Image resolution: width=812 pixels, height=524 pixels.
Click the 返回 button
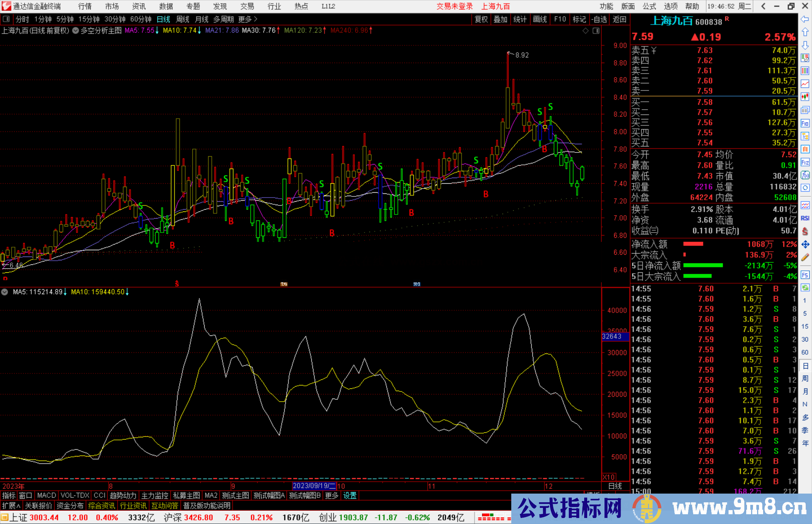click(x=619, y=19)
